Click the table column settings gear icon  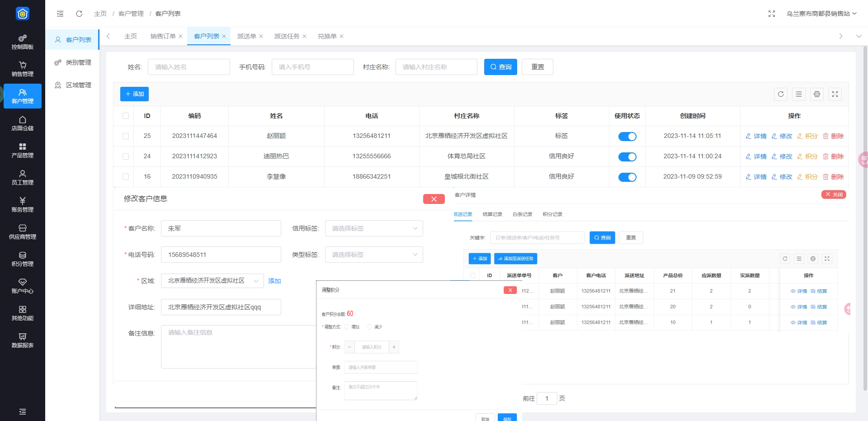(x=816, y=94)
